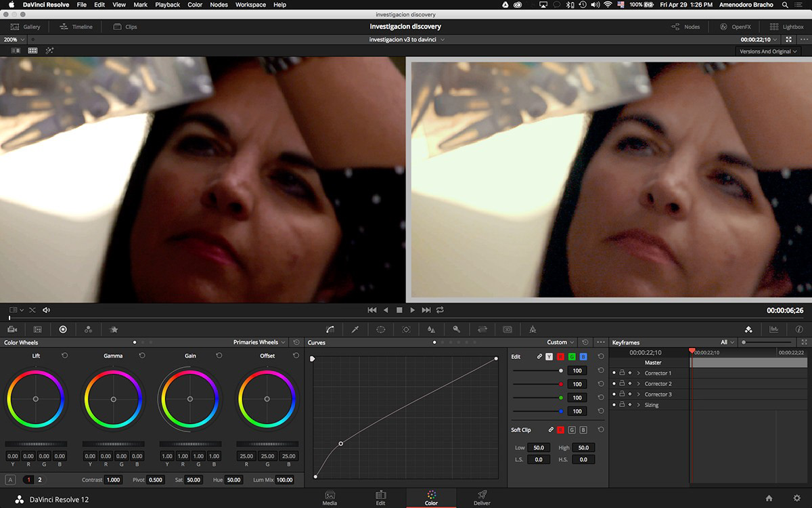
Task: Open the Sizing palette icon
Action: 482,329
